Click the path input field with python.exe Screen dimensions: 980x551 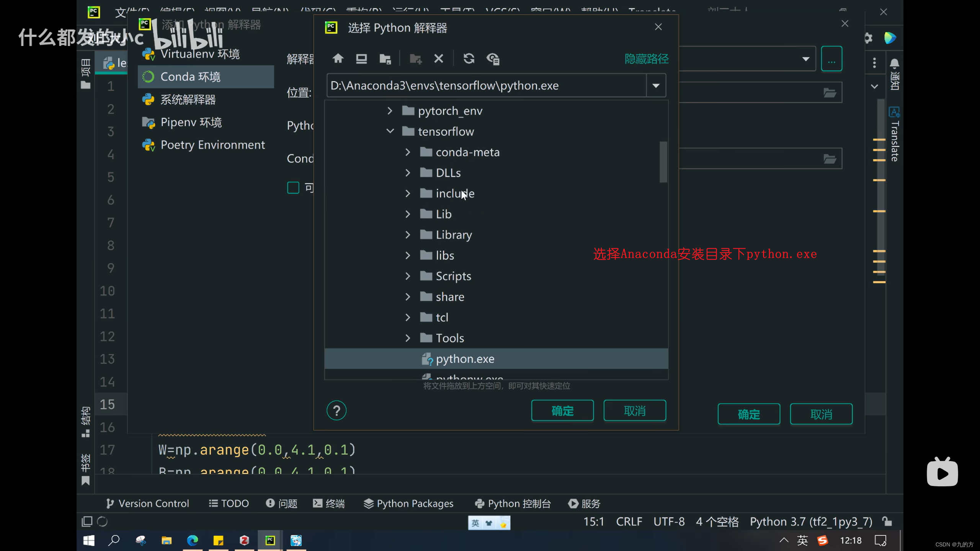pos(487,85)
